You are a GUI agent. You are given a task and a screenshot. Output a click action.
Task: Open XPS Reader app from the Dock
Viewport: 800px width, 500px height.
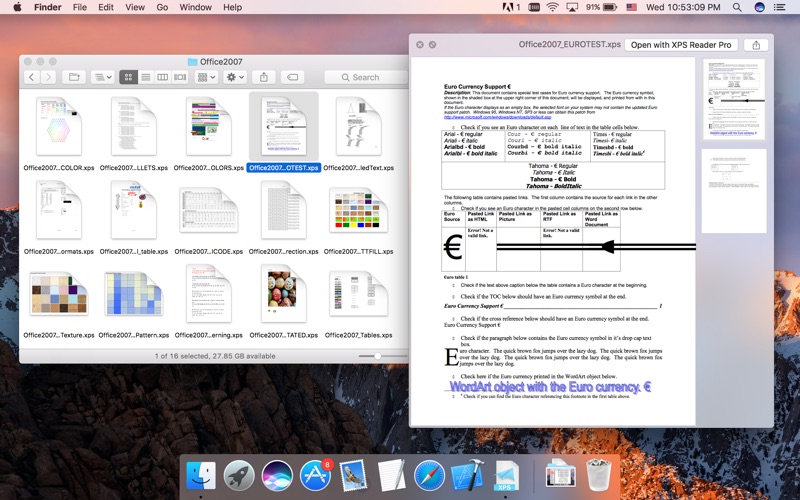click(x=506, y=475)
